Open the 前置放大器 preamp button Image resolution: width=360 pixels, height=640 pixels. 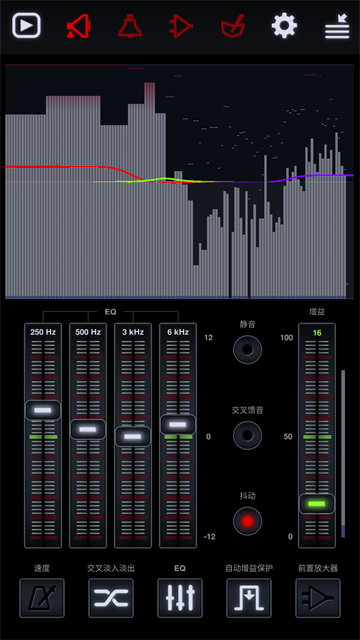coord(318,598)
